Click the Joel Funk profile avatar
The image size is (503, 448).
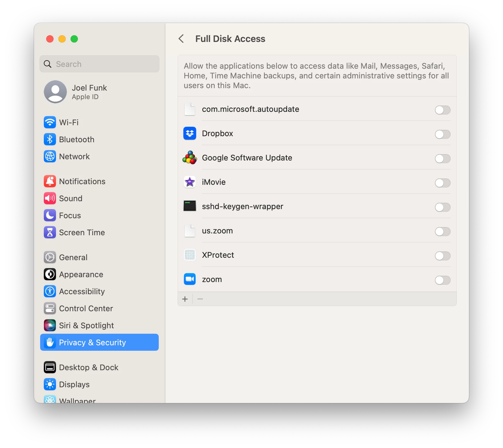[55, 92]
